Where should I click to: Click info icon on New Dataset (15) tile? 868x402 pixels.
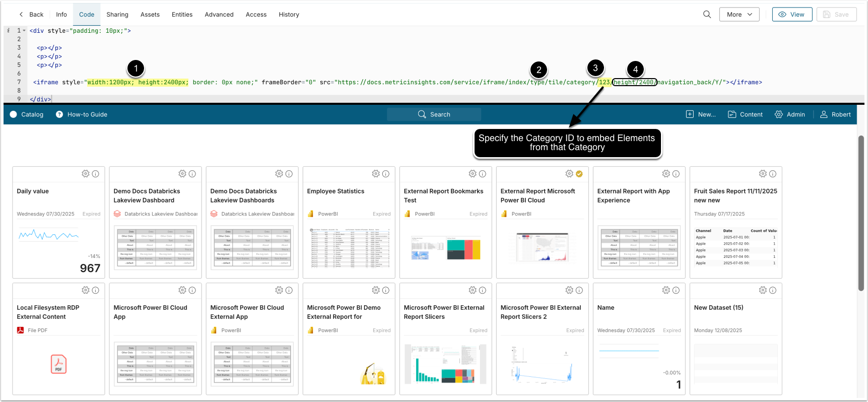[x=773, y=290]
